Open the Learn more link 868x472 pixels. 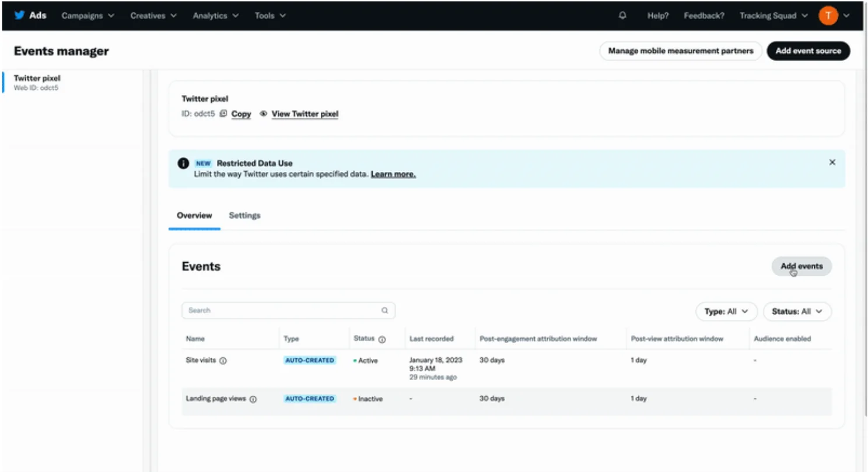[393, 174]
